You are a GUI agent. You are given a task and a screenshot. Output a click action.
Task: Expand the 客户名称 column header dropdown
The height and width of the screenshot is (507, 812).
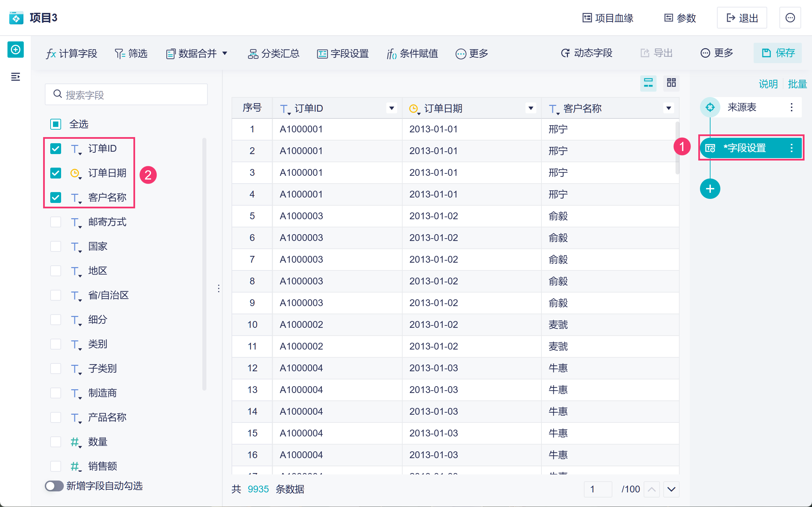(668, 108)
